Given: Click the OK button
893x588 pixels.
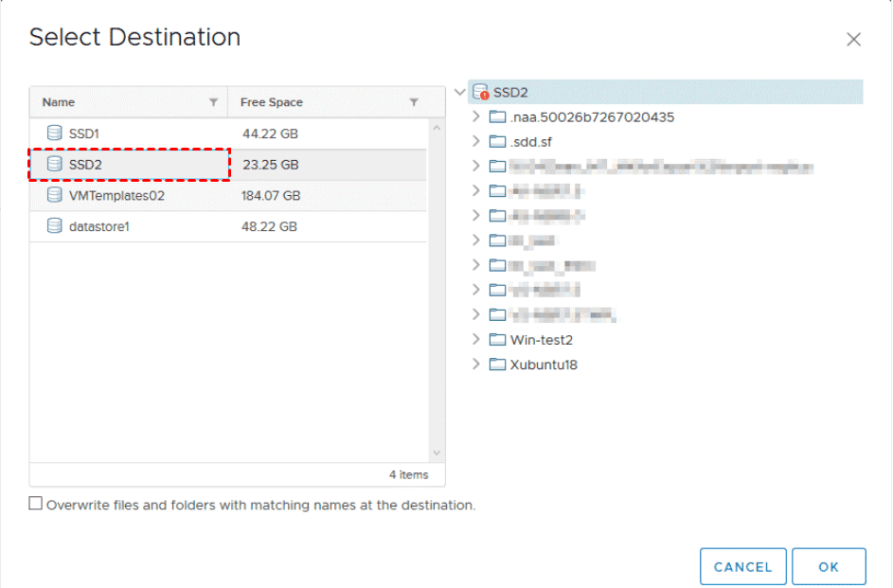Looking at the screenshot, I should 829,566.
